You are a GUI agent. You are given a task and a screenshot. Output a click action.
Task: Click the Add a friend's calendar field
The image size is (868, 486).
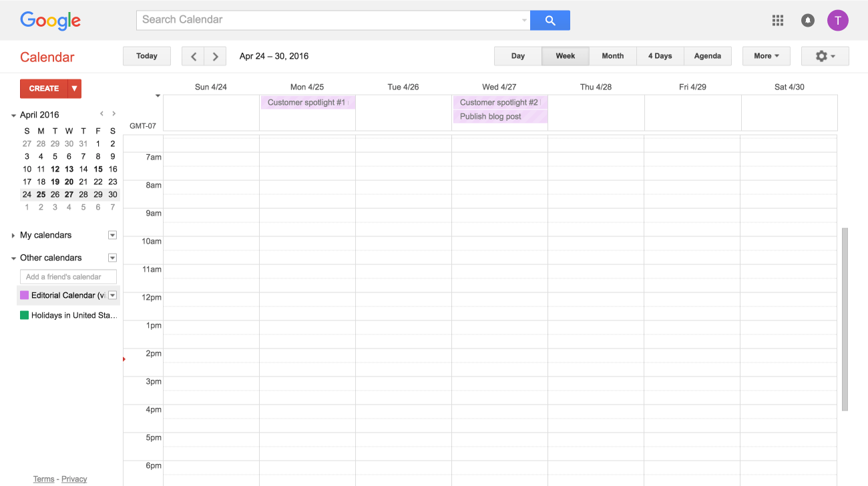click(x=68, y=276)
